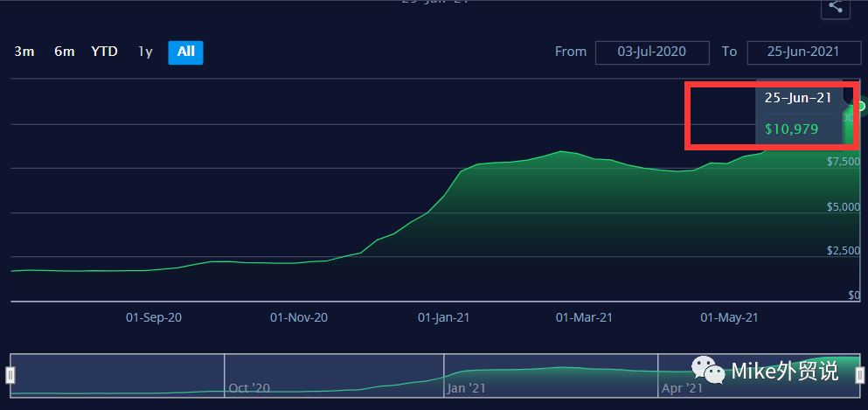Click the 25-Jun-21 tooltip date
This screenshot has height=410, width=868.
pyautogui.click(x=798, y=99)
